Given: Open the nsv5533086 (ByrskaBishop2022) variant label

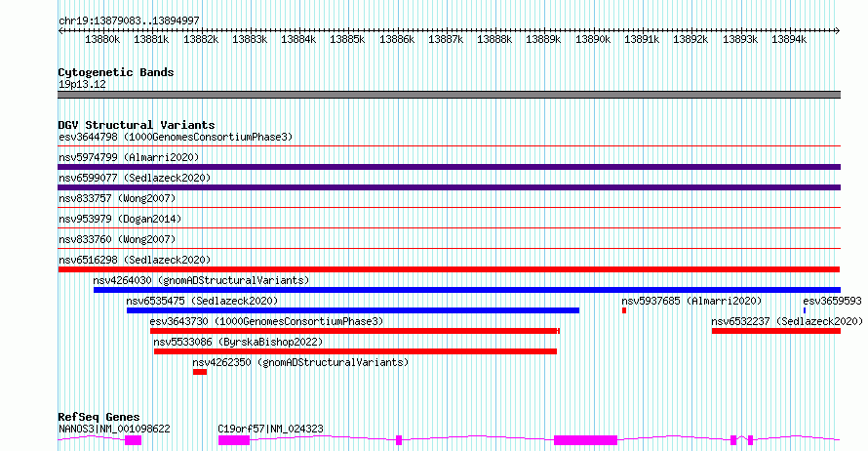Looking at the screenshot, I should 238,342.
